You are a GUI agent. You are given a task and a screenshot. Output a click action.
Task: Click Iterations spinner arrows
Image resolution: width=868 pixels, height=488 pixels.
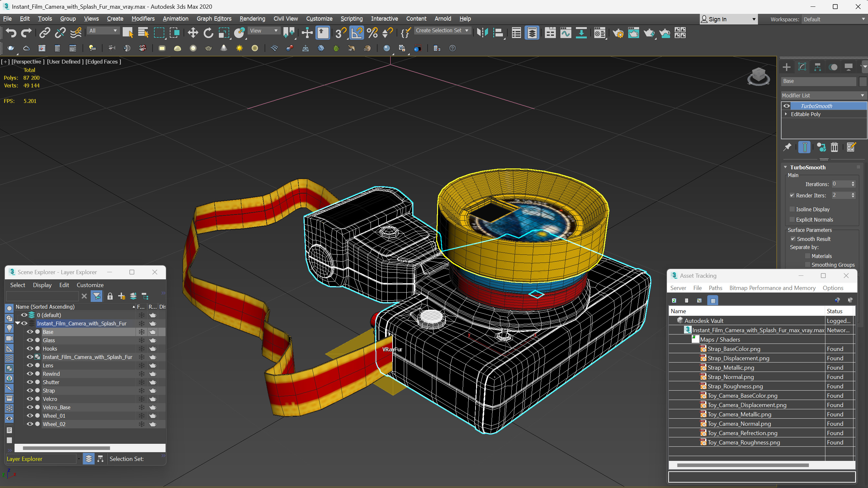click(853, 184)
